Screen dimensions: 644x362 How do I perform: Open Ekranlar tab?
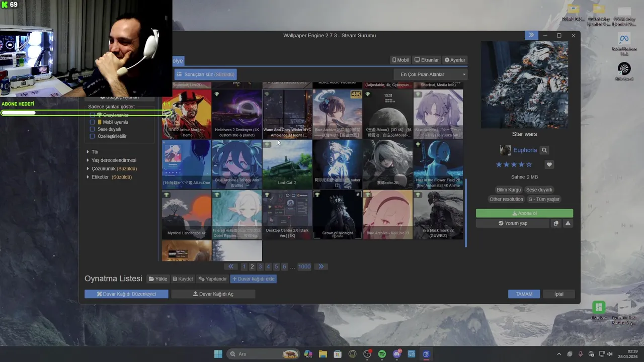pyautogui.click(x=427, y=60)
